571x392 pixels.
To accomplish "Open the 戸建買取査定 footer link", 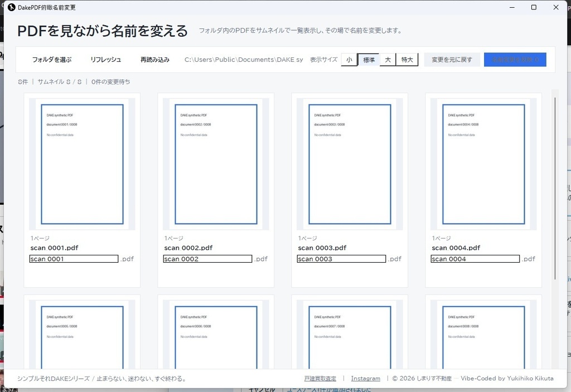I will pos(320,379).
